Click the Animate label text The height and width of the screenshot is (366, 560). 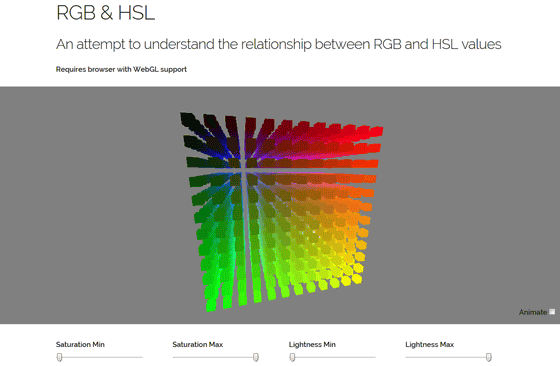tap(533, 312)
